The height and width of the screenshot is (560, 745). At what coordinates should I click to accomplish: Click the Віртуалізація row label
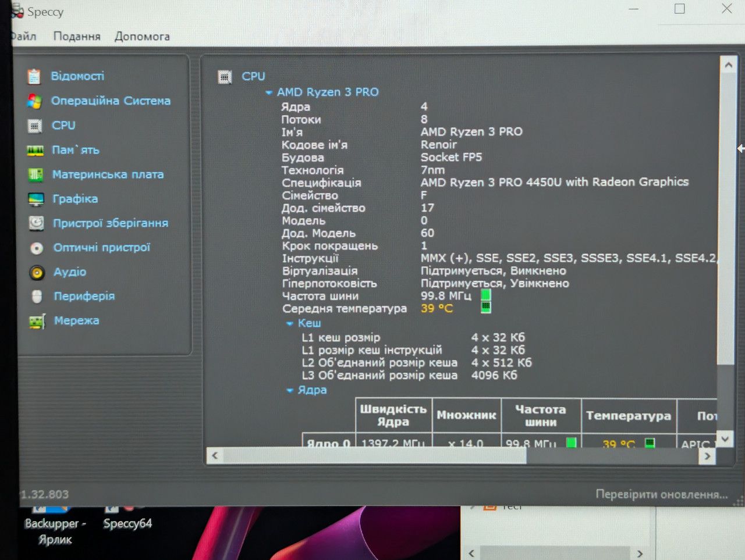pos(320,271)
